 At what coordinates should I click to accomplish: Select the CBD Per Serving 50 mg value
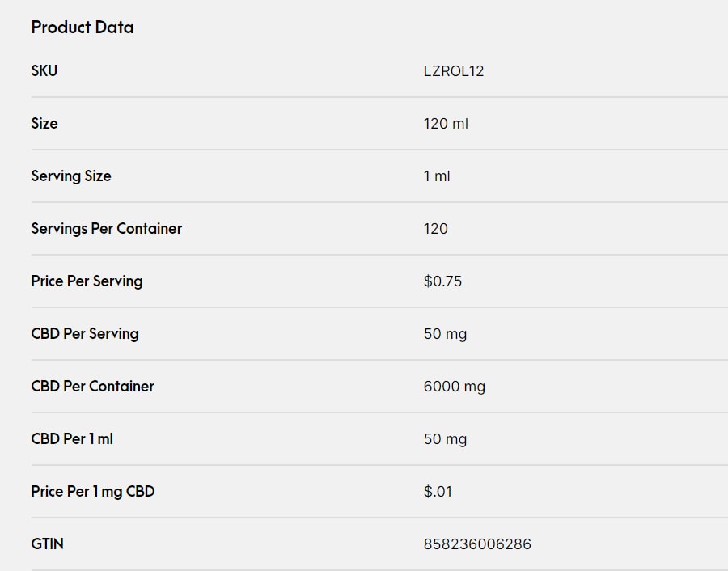[x=445, y=334]
